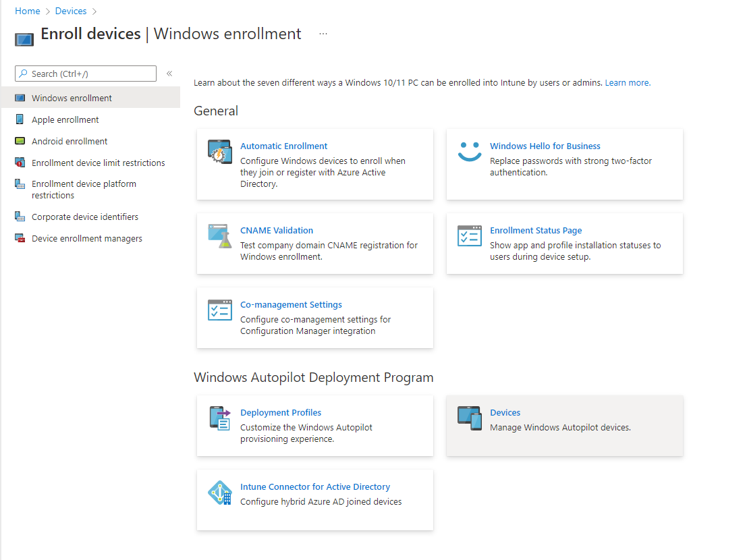Follow the Learn more link
This screenshot has height=560, width=745.
pyautogui.click(x=628, y=82)
